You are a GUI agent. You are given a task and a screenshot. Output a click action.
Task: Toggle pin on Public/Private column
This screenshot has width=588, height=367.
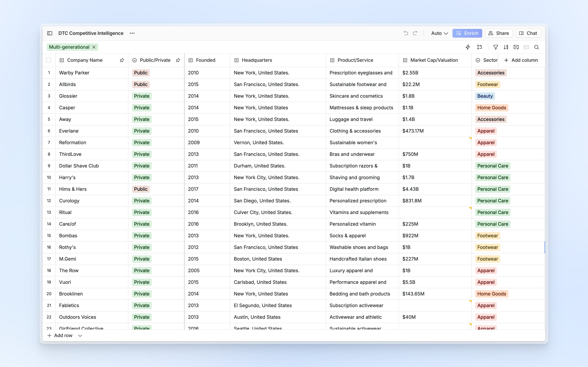coord(178,60)
